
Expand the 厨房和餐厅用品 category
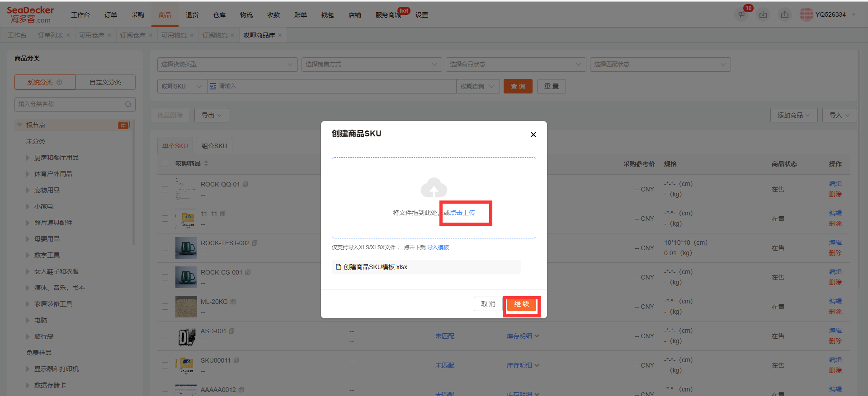click(28, 158)
